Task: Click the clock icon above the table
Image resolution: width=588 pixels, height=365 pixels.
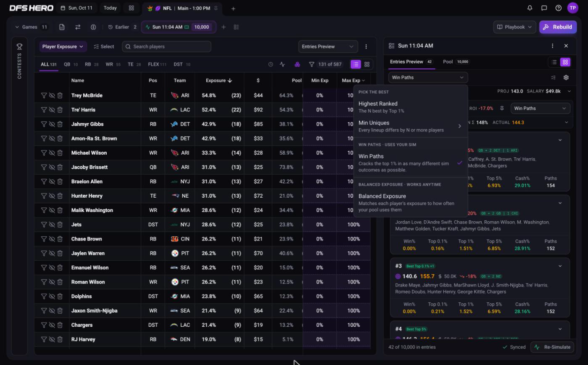Action: tap(270, 64)
